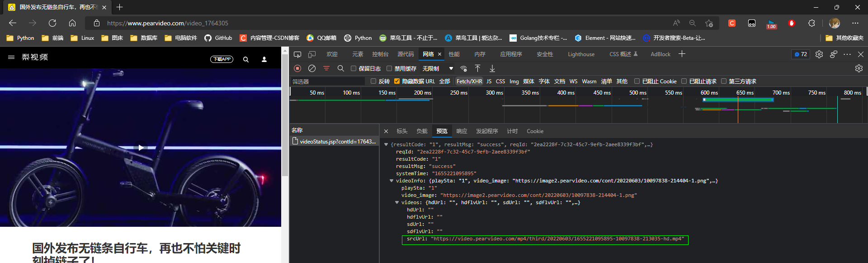Click the CSDN extension icon in toolbar

(x=732, y=23)
